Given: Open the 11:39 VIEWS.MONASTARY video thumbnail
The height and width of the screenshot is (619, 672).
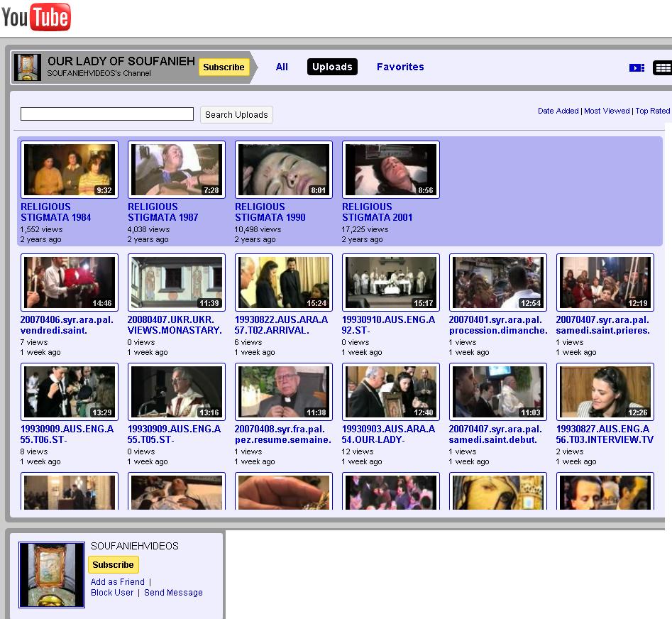Looking at the screenshot, I should (177, 283).
